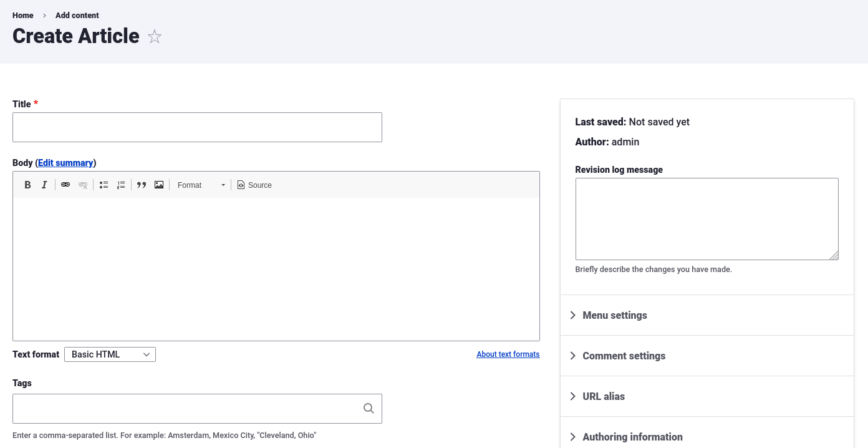Click the Edit summary link

tap(65, 163)
